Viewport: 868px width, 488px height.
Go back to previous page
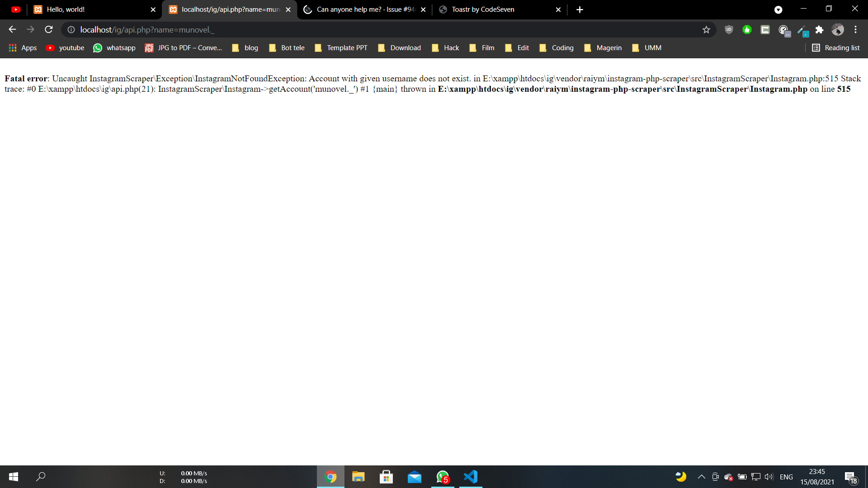click(12, 30)
